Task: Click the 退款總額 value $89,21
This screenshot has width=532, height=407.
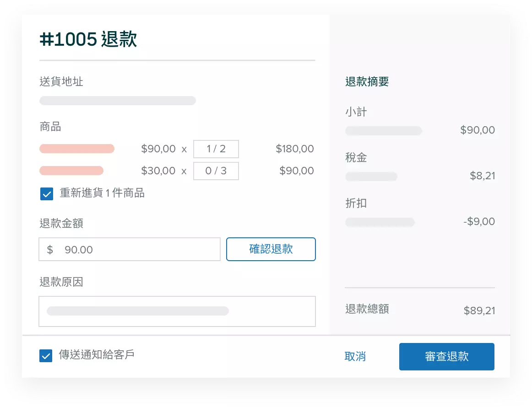Action: 479,311
